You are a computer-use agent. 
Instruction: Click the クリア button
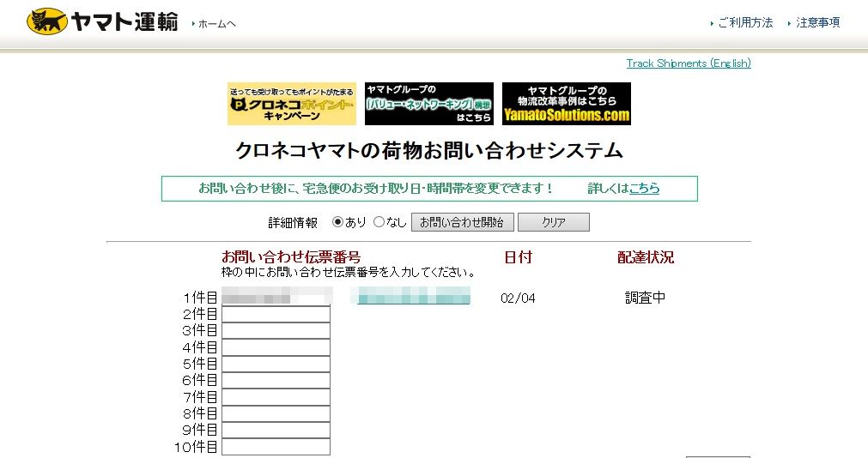tap(554, 222)
